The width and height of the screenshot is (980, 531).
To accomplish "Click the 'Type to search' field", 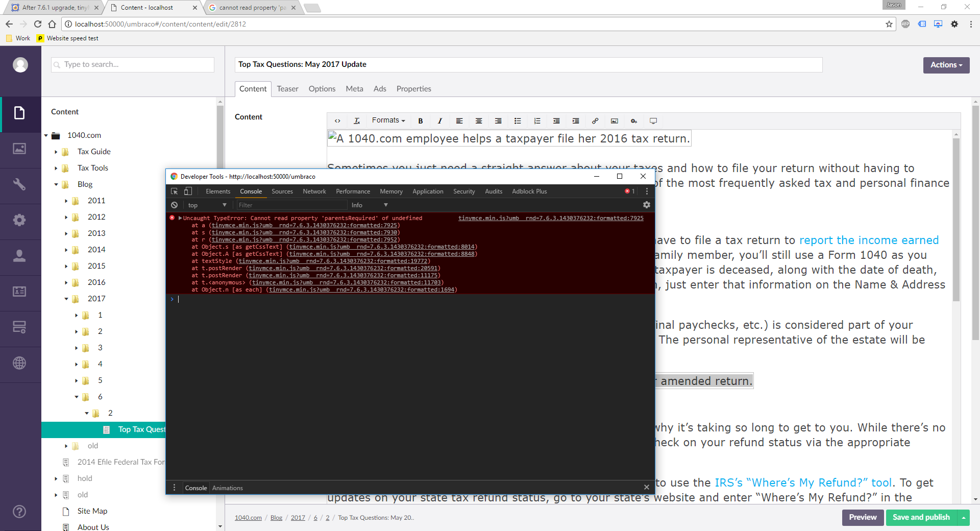I will tap(133, 65).
